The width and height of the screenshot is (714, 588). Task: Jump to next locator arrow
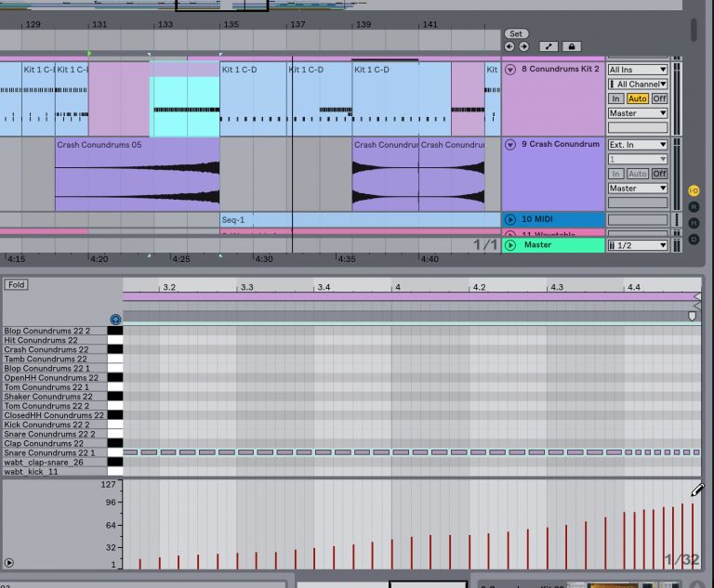pyautogui.click(x=524, y=46)
